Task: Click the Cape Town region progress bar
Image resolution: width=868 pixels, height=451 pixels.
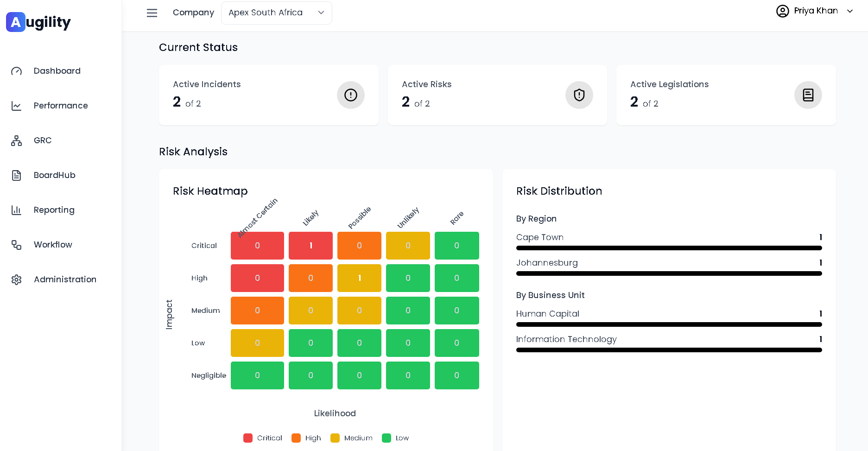Action: 669,248
